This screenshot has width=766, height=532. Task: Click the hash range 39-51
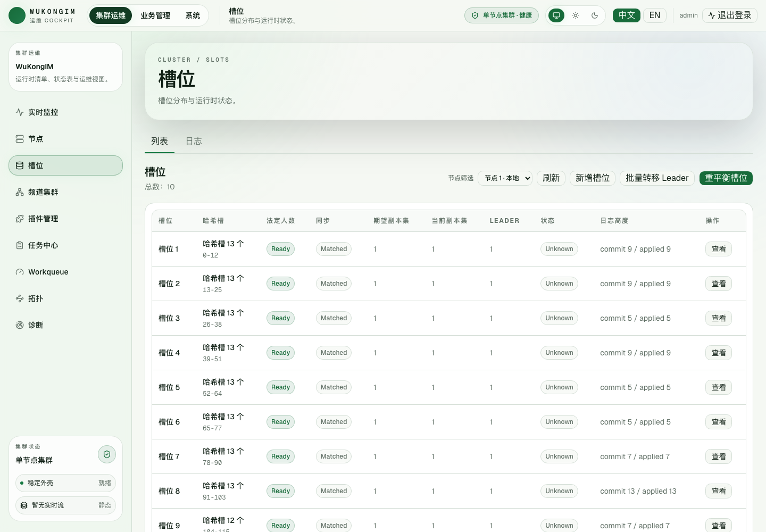coord(212,359)
